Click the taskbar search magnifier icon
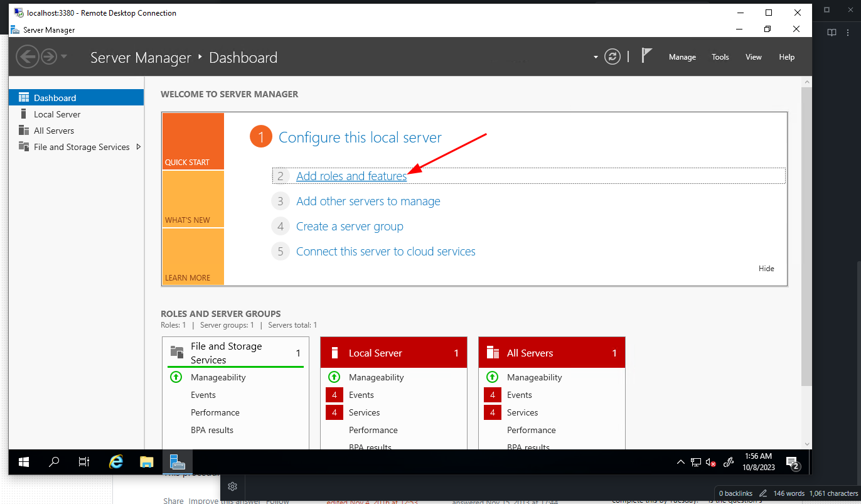This screenshot has width=861, height=504. [x=54, y=462]
